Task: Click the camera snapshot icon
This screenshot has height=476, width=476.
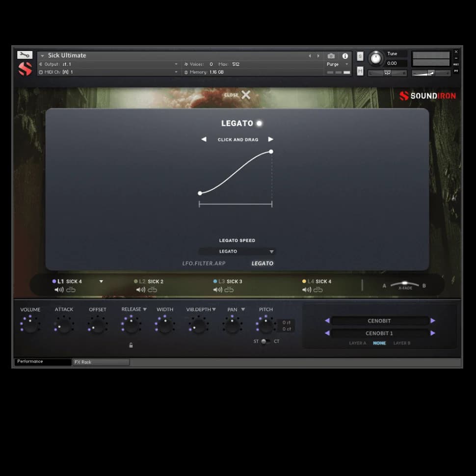Action: pyautogui.click(x=331, y=56)
